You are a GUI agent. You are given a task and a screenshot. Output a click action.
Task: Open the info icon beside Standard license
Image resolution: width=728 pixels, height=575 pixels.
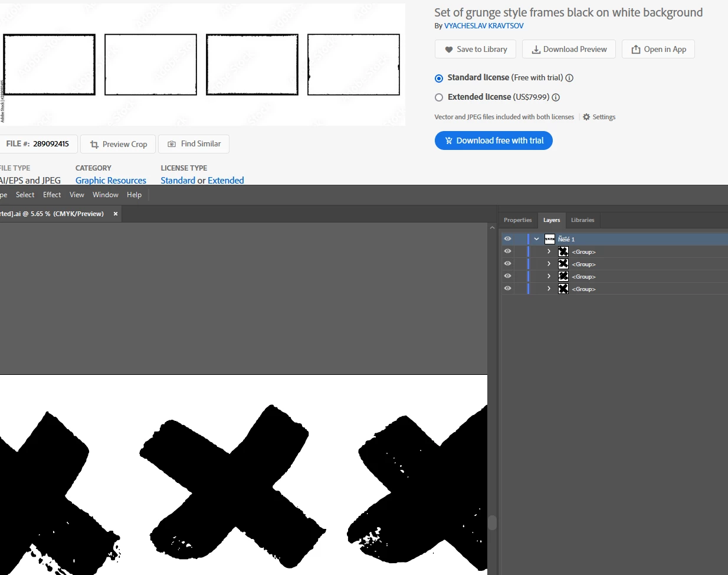569,78
